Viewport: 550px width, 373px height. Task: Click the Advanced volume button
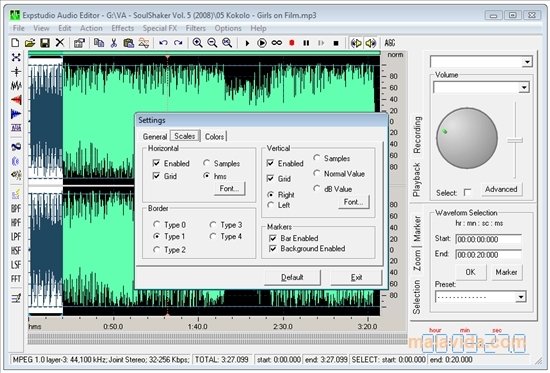pyautogui.click(x=501, y=189)
